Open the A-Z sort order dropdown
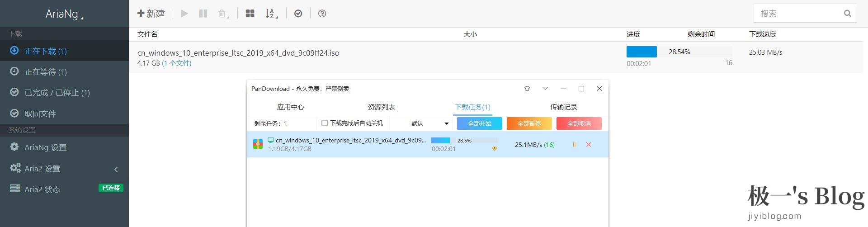Viewport: 868px width, 227px height. click(x=271, y=14)
